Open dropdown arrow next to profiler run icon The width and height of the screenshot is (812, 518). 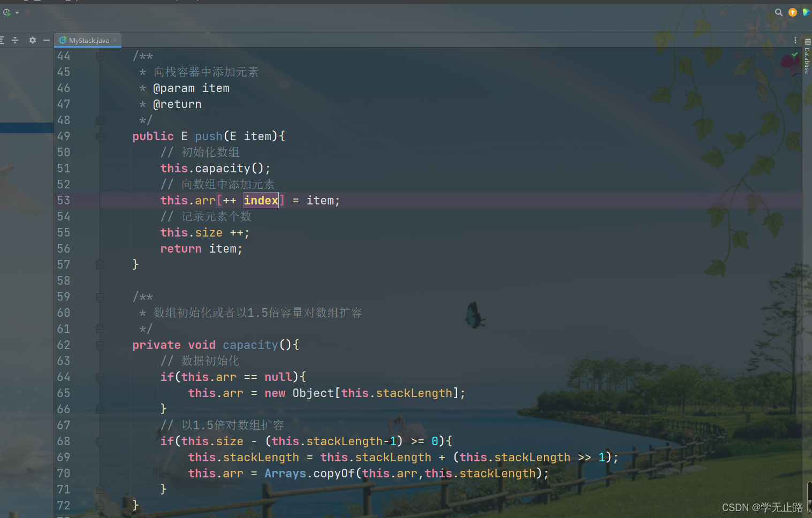(x=17, y=12)
